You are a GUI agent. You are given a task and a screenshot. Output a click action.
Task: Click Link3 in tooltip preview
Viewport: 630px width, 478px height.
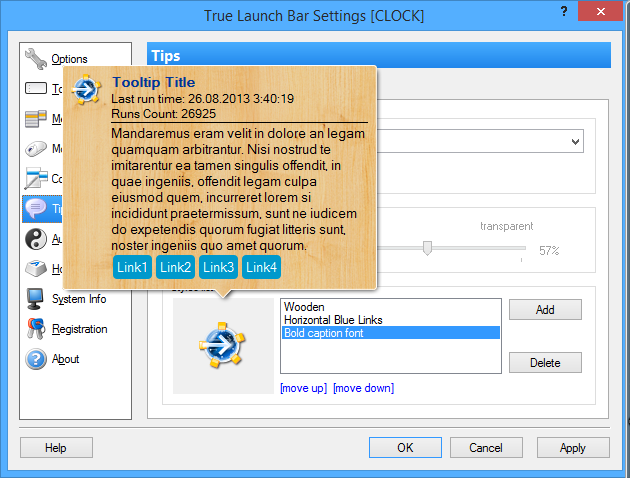tap(219, 267)
